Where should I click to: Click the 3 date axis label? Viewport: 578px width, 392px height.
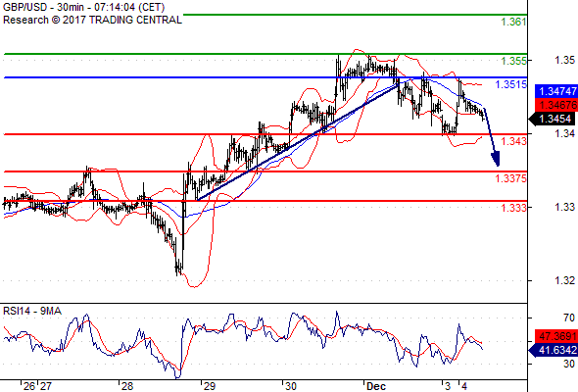(x=448, y=386)
